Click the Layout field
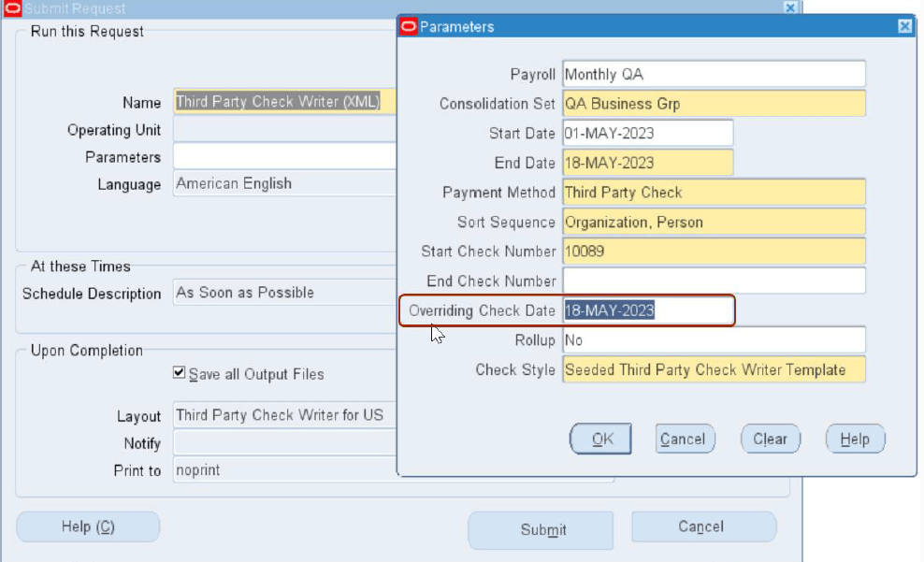The image size is (924, 562). [284, 415]
